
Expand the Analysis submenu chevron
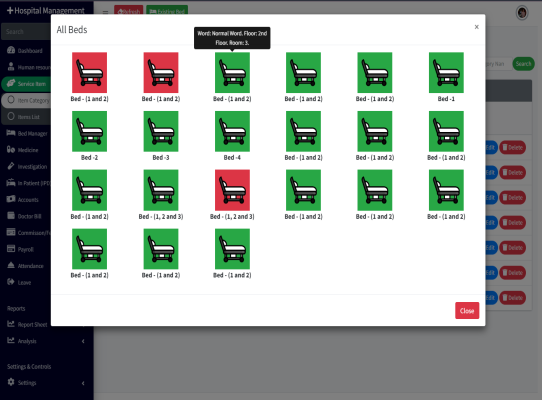click(x=83, y=341)
